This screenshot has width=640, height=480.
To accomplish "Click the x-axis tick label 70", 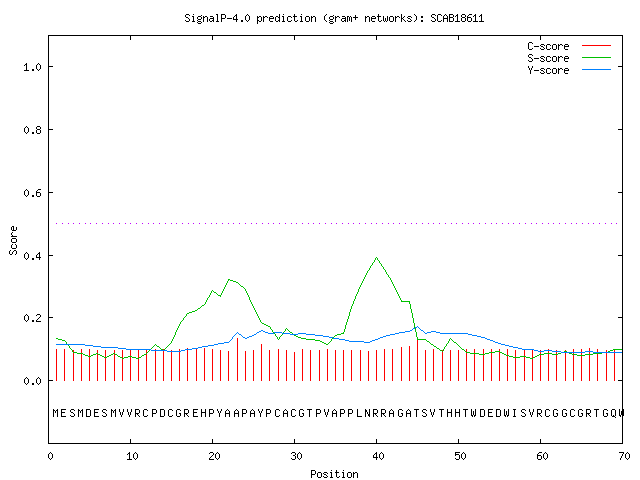I will [x=624, y=456].
